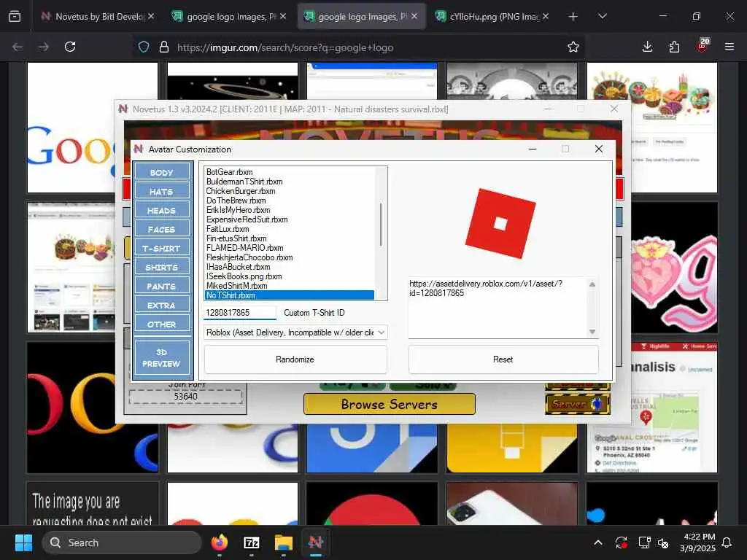Select MikedShirtM.rbxm in the list
This screenshot has width=747, height=560.
[237, 286]
